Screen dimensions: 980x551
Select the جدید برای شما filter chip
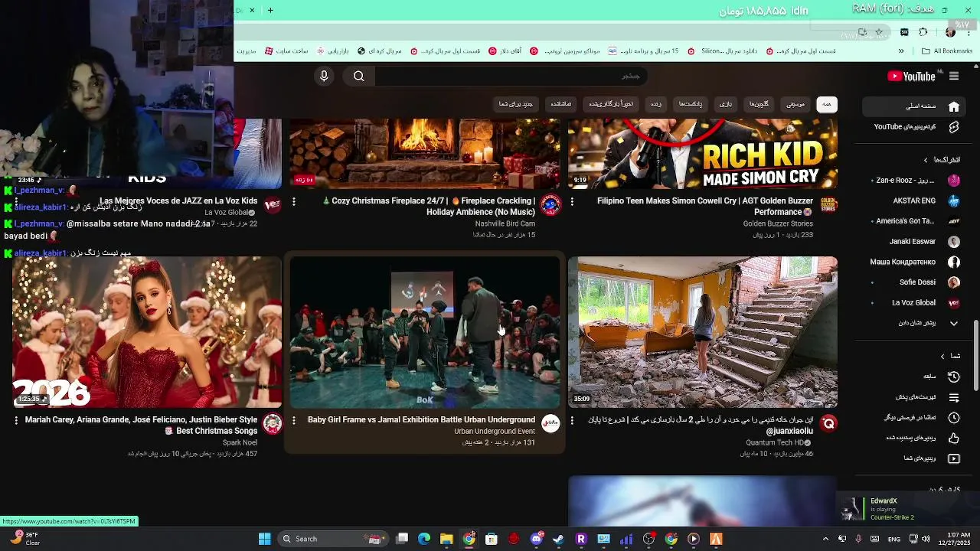pyautogui.click(x=516, y=104)
